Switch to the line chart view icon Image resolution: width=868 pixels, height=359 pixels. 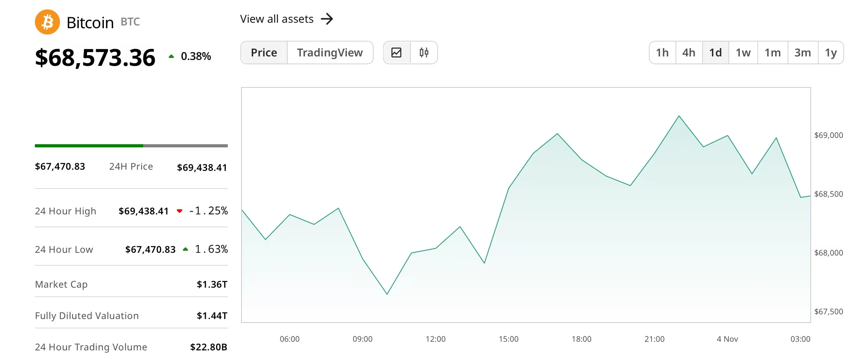click(396, 53)
